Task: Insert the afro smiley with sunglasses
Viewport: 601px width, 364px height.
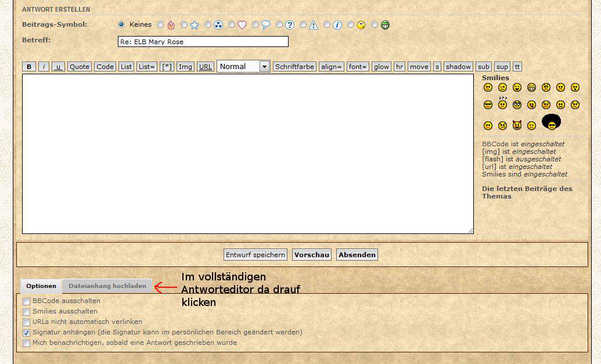Action: coord(551,122)
